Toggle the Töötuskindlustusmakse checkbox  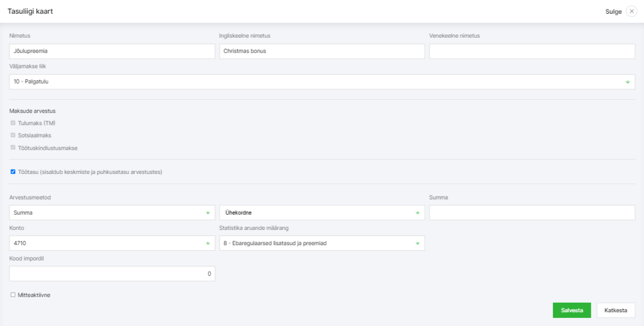pyautogui.click(x=13, y=148)
